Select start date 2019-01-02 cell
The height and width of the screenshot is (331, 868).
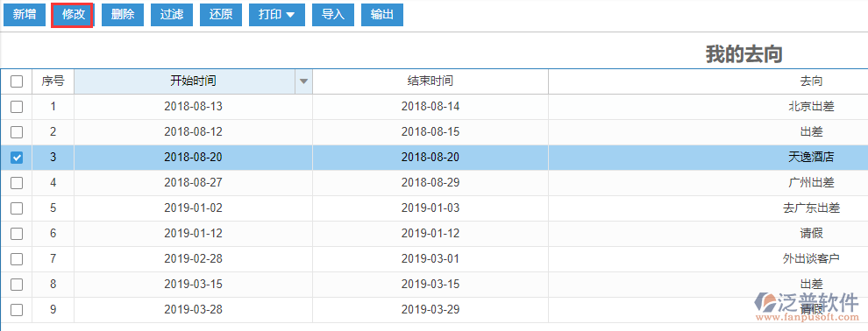pos(193,208)
